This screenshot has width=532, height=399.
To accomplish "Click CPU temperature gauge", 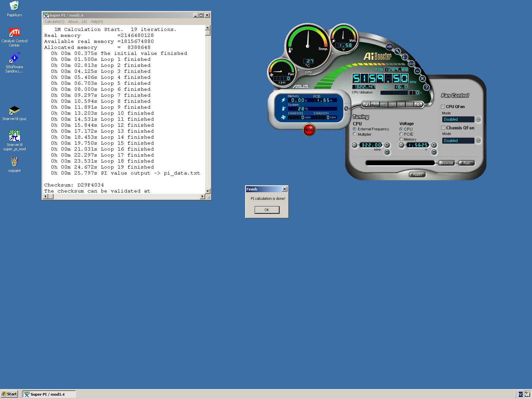I will pyautogui.click(x=308, y=47).
